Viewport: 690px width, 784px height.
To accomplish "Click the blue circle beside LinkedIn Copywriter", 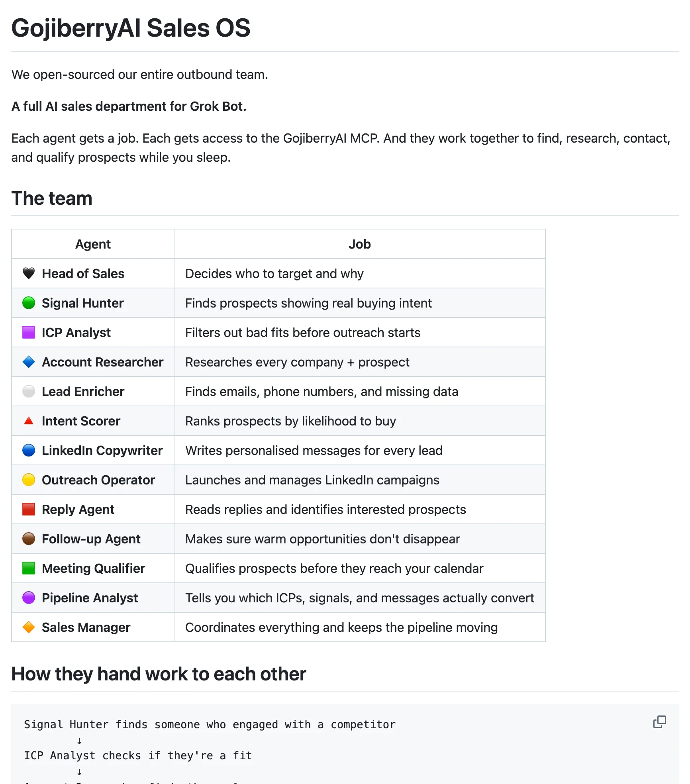I will (x=29, y=450).
